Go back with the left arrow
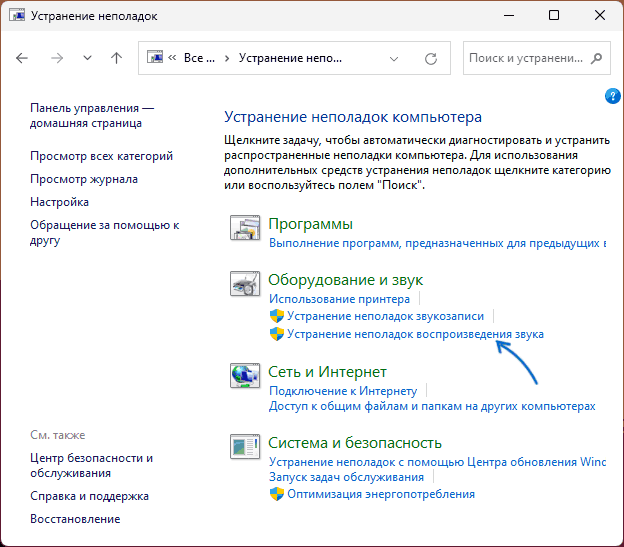Screen dimensions: 624x547 22,58
